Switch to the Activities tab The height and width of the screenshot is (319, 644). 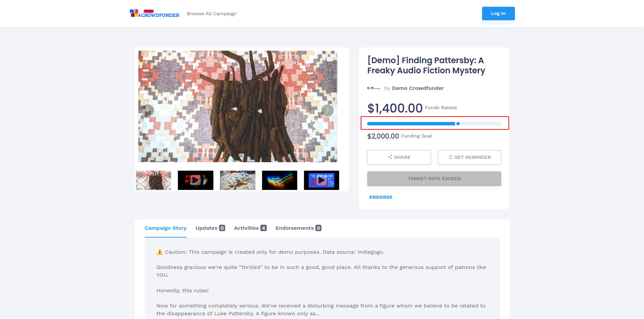click(x=250, y=228)
